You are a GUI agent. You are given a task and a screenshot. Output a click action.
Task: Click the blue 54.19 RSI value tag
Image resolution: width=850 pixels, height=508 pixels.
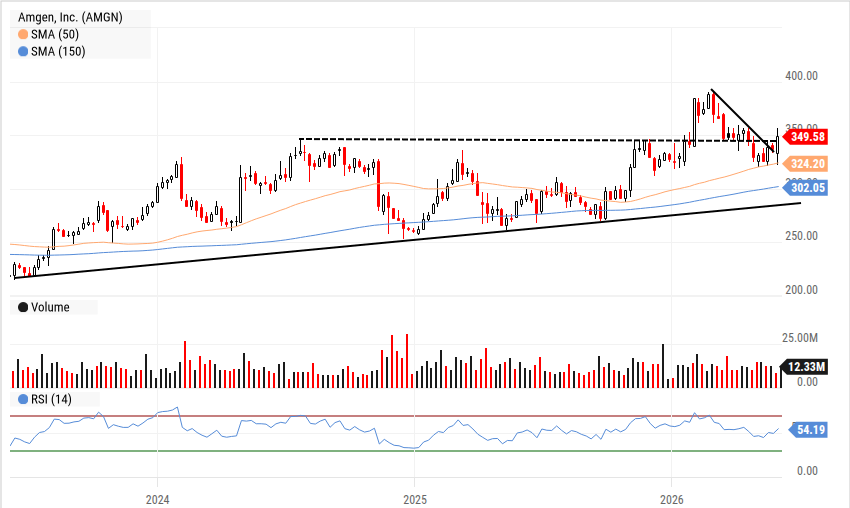[x=810, y=430]
